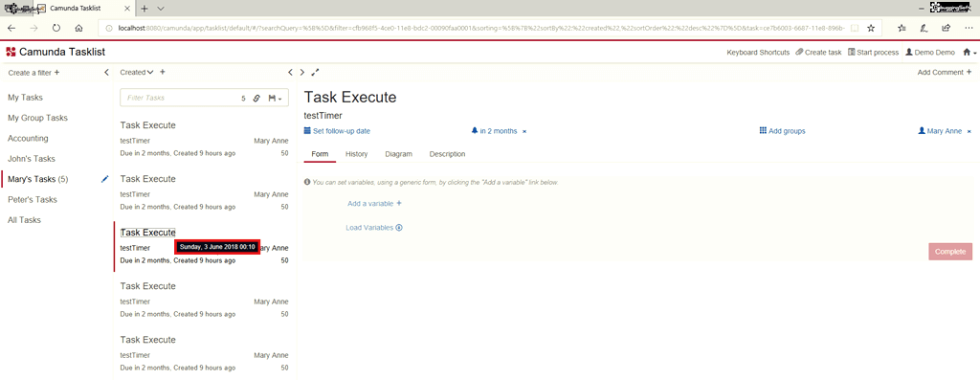Add page to favorites with star icon
980x380 pixels.
871,28
